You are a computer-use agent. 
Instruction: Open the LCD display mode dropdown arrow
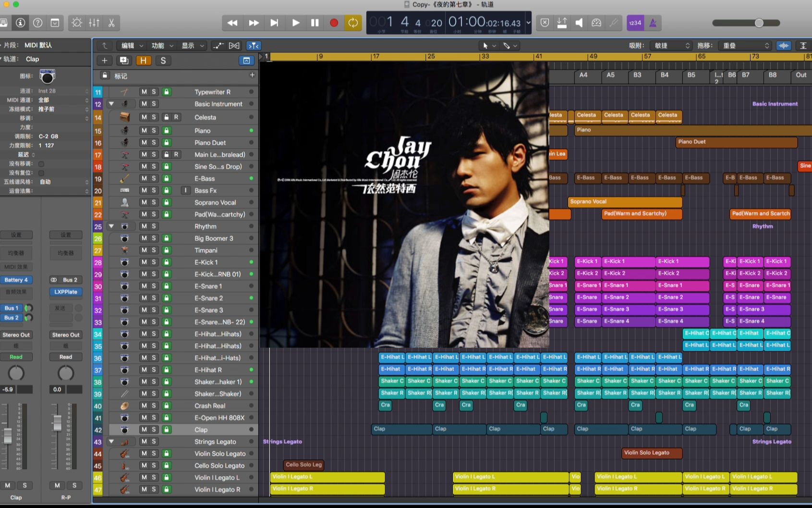pyautogui.click(x=528, y=23)
